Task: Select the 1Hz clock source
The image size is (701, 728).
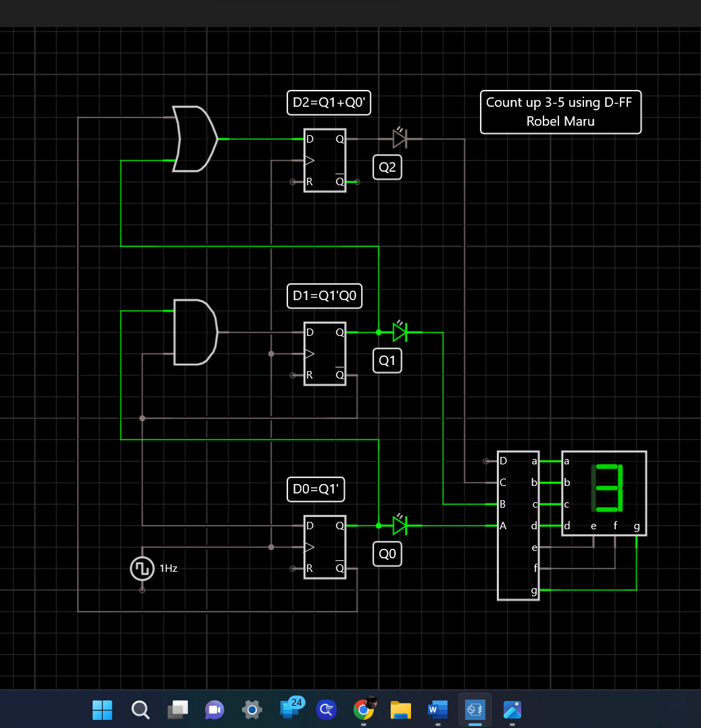Action: tap(142, 568)
